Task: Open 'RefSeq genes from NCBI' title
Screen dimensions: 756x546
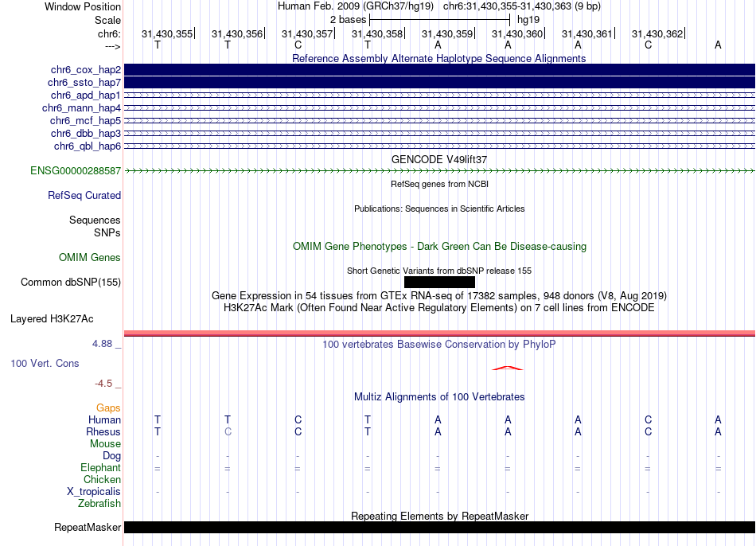Action: pos(439,184)
